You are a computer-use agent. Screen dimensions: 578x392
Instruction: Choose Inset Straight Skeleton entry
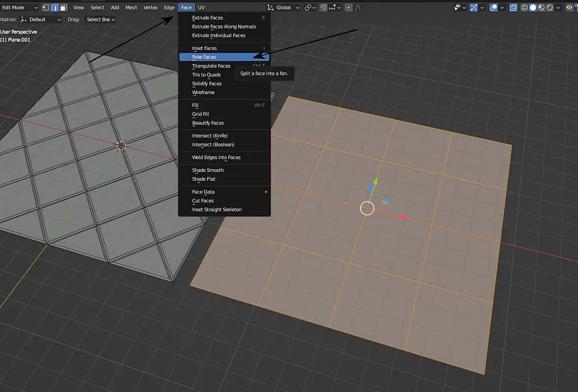click(x=224, y=209)
